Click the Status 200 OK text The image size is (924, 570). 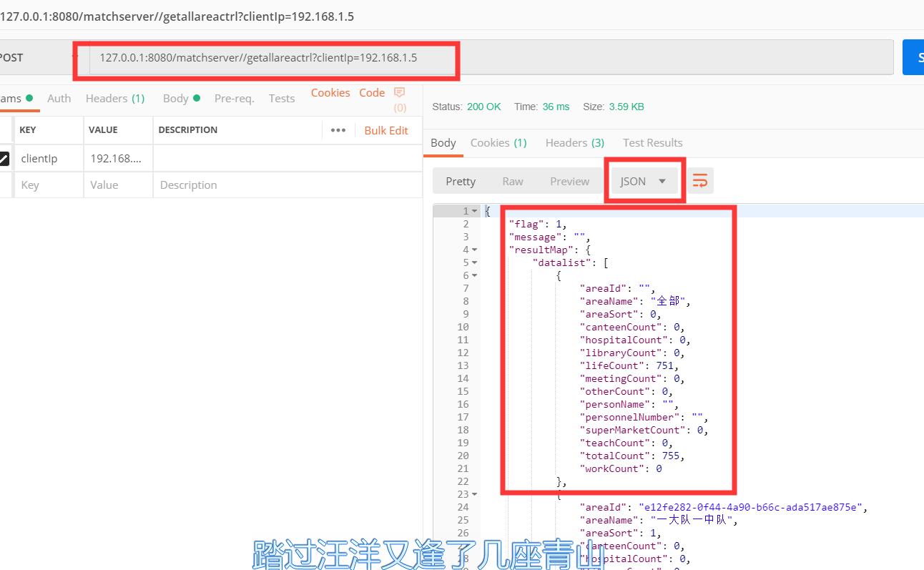(466, 107)
